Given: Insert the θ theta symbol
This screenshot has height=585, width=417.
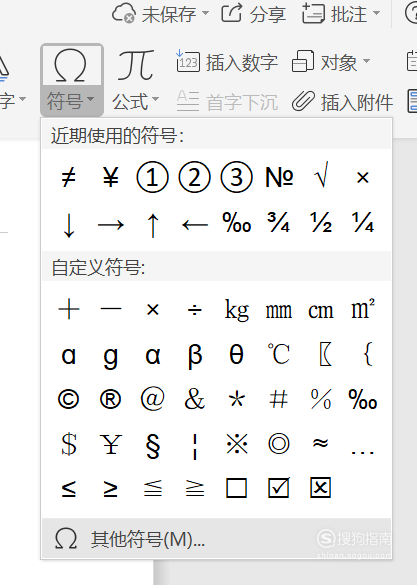Looking at the screenshot, I should pos(236,354).
